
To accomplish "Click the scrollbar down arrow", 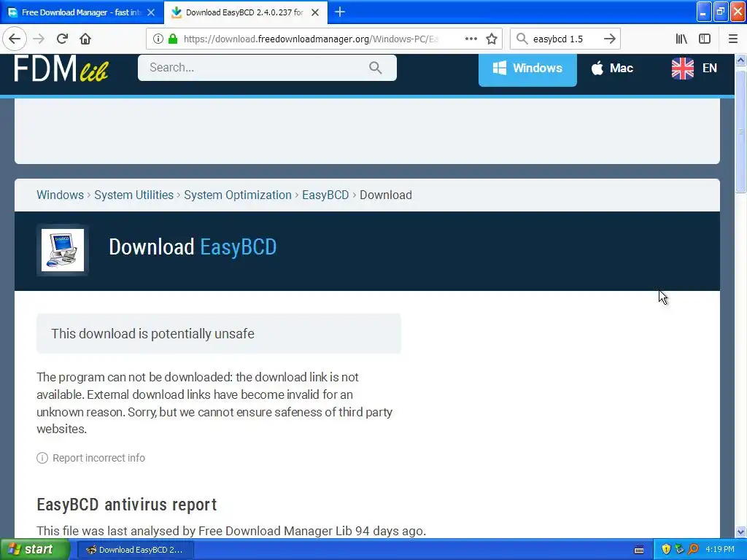I will coord(740,532).
